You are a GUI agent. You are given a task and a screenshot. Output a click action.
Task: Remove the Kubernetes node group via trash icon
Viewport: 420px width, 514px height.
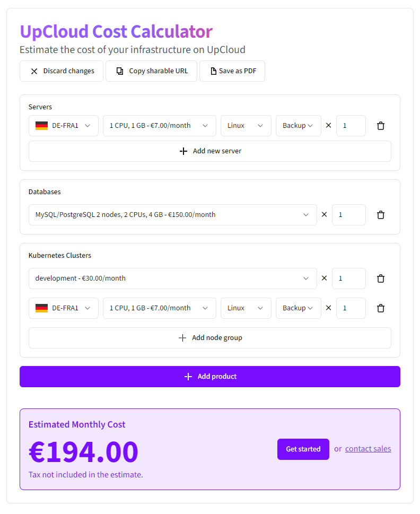(x=380, y=308)
